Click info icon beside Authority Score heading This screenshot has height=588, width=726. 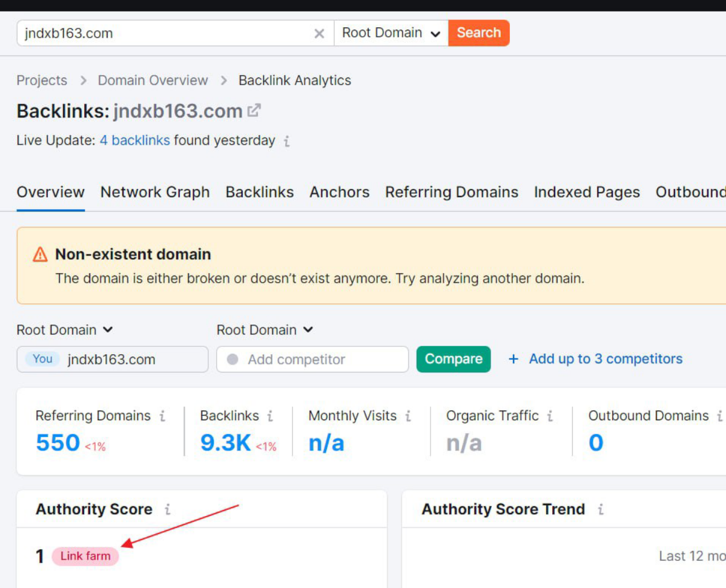tap(168, 509)
